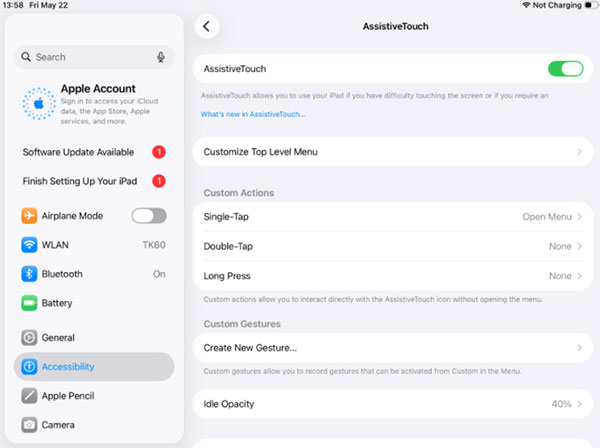Image resolution: width=600 pixels, height=448 pixels.
Task: Tap the Apple Account logo icon
Action: click(39, 104)
